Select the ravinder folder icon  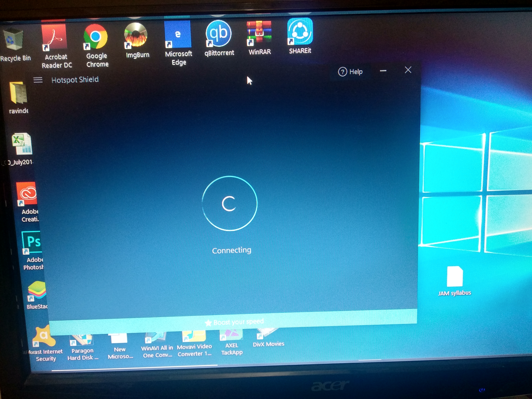click(x=18, y=98)
